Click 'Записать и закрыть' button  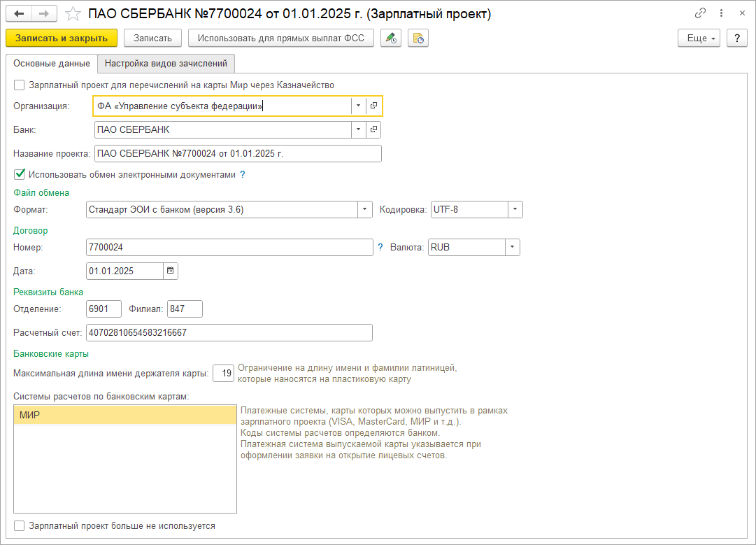62,38
